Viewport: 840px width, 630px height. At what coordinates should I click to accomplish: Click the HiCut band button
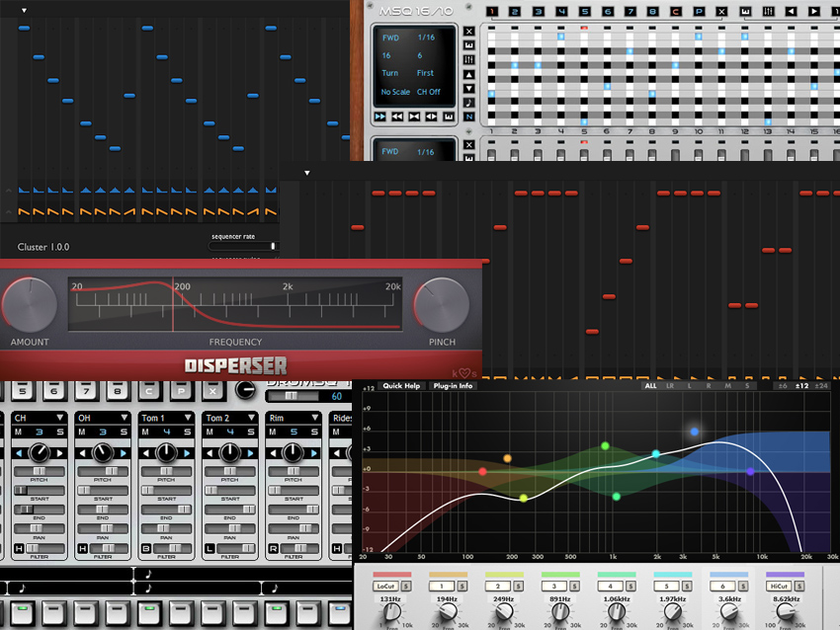click(x=779, y=587)
